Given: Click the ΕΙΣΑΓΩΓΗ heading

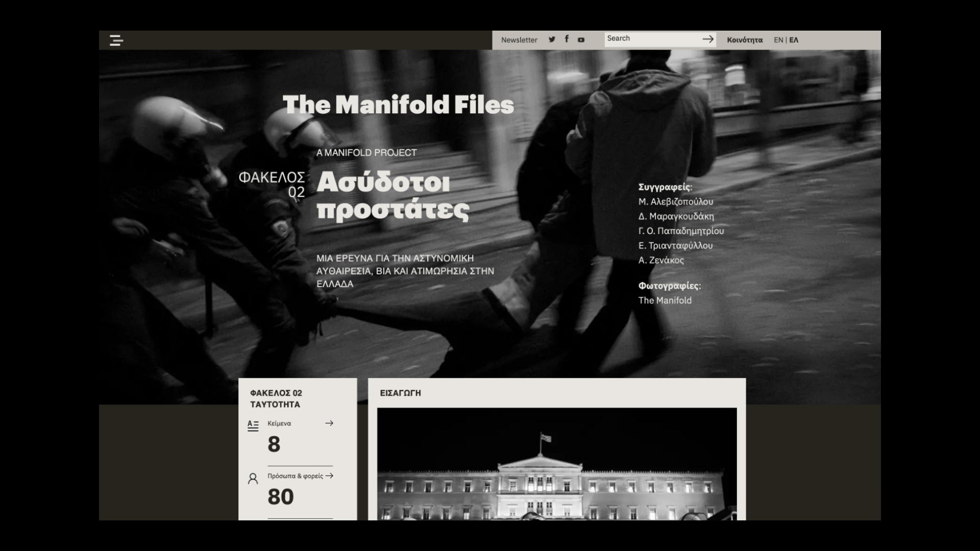Looking at the screenshot, I should (x=401, y=393).
